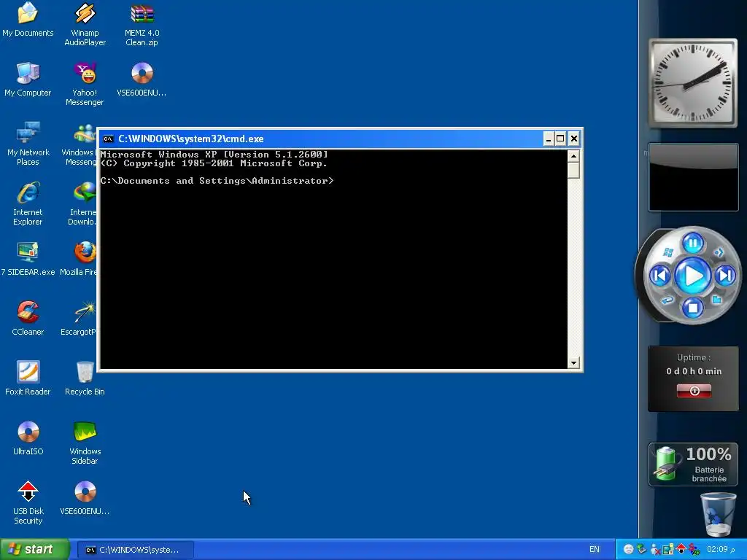Select the VSE600ENU icon below MEMZ zip
Image resolution: width=747 pixels, height=560 pixels.
142,79
